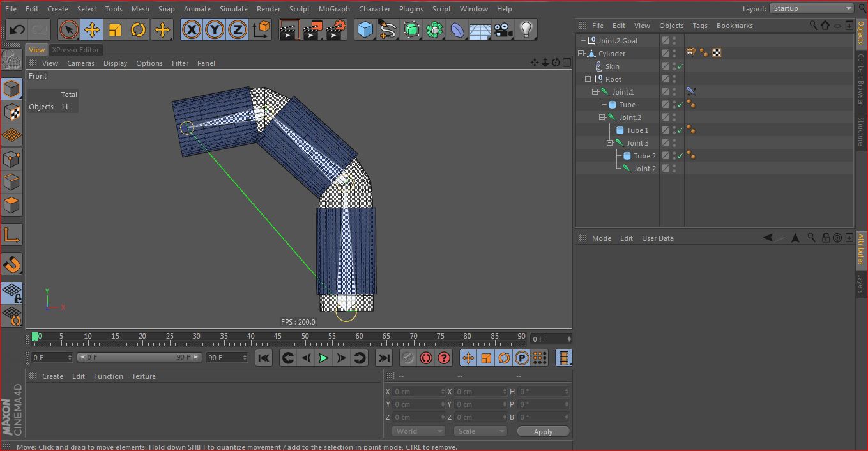This screenshot has width=868, height=451.
Task: Toggle Y axis lock
Action: 215,29
